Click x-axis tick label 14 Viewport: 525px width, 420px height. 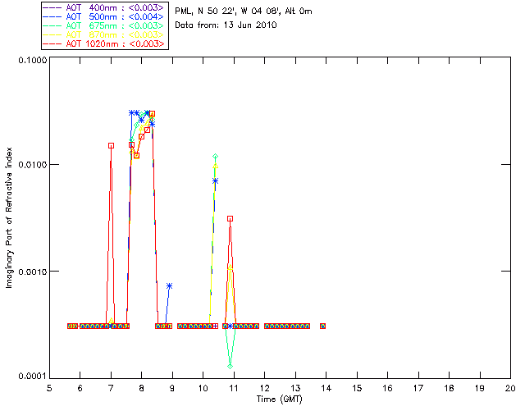click(x=326, y=388)
